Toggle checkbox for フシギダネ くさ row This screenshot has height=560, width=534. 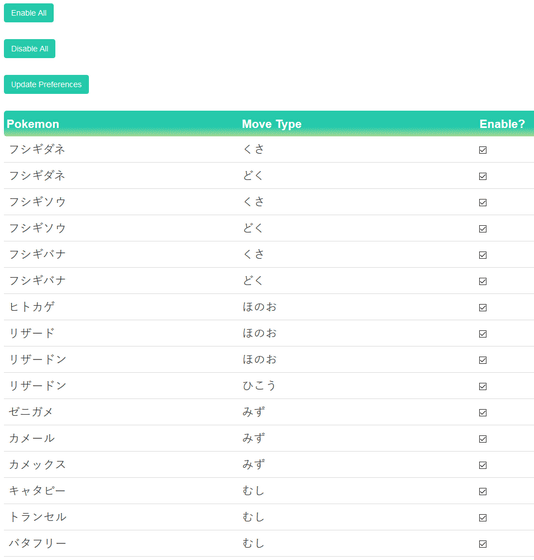click(483, 150)
